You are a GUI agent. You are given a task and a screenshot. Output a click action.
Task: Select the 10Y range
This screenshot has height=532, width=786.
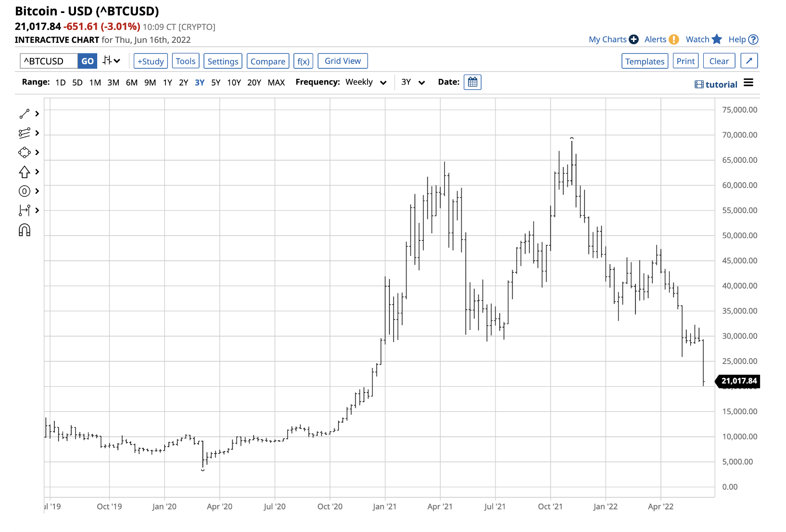234,82
